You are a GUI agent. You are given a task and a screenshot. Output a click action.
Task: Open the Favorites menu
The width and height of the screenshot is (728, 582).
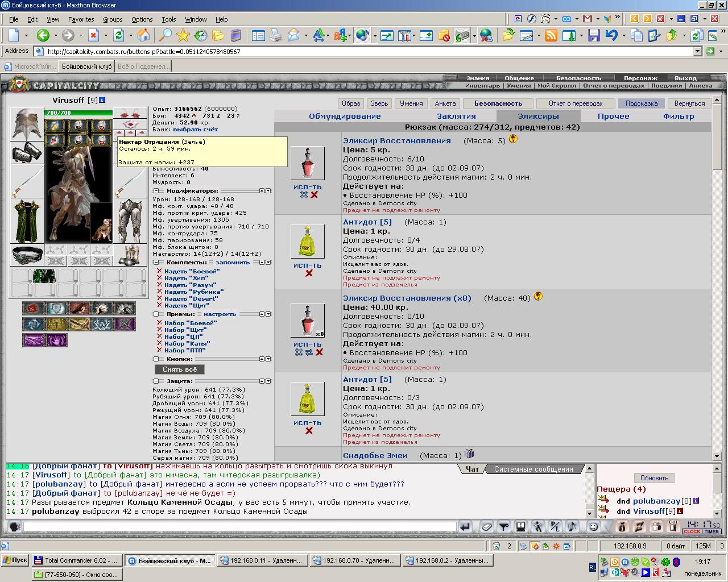point(81,19)
